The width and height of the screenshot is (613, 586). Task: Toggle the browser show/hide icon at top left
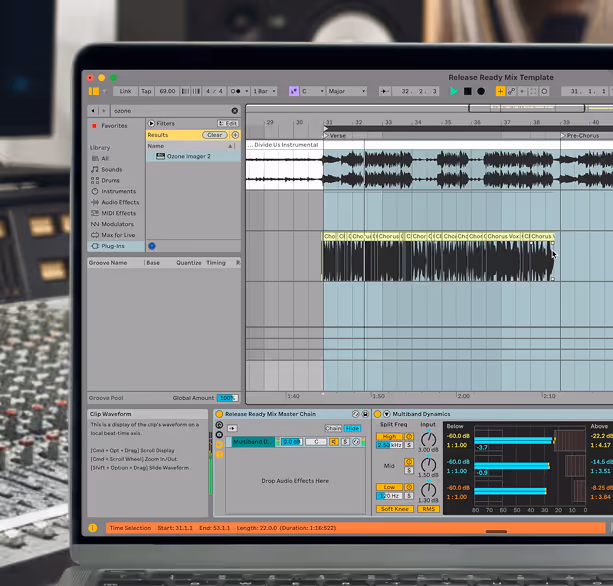pyautogui.click(x=94, y=91)
